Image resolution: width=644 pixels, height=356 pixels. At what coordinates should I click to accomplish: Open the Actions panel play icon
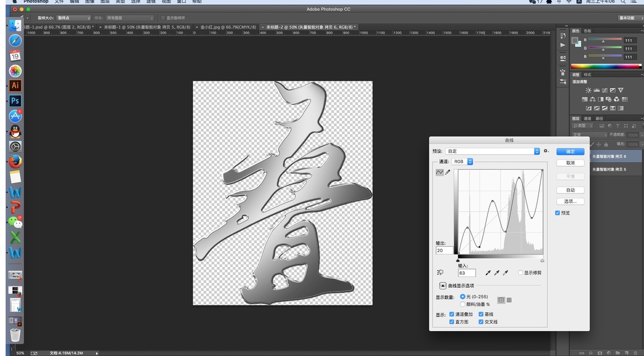pos(563,45)
